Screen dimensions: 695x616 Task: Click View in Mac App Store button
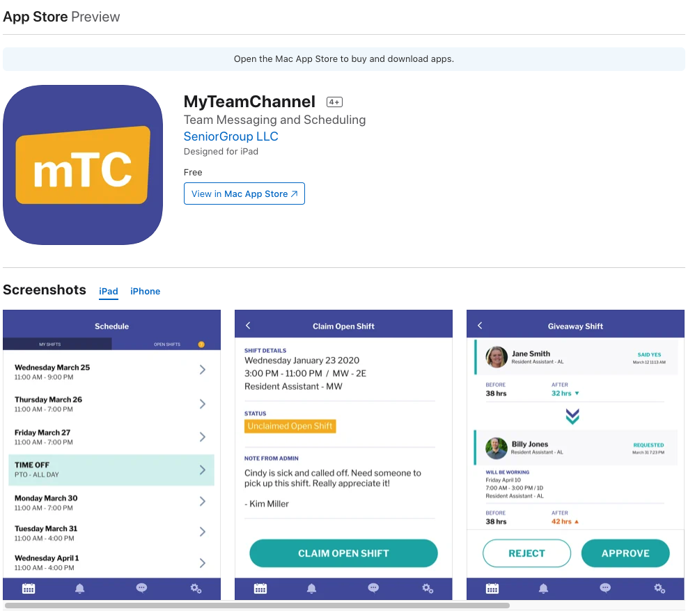(x=244, y=194)
